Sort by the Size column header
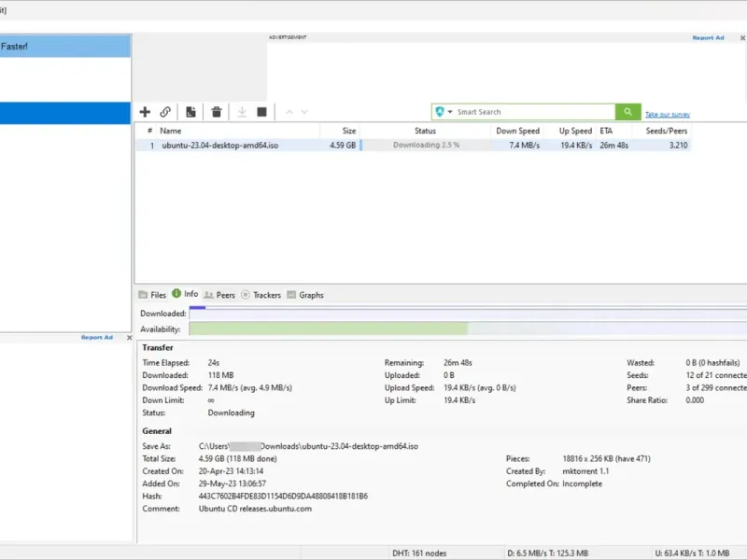The width and height of the screenshot is (747, 560). tap(348, 131)
